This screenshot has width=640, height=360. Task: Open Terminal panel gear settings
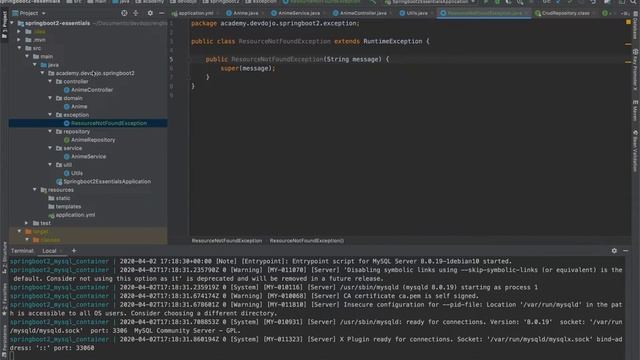pos(614,251)
